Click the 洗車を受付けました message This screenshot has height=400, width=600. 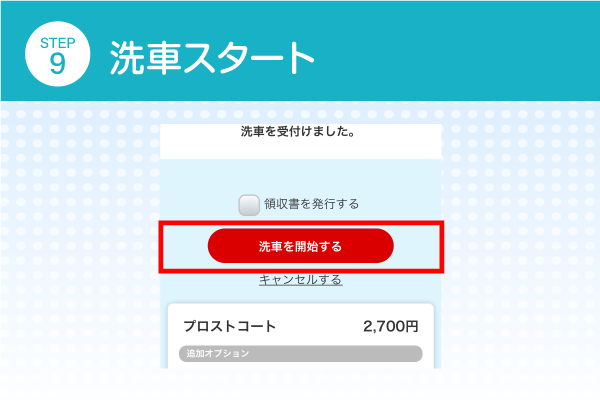pos(300,131)
